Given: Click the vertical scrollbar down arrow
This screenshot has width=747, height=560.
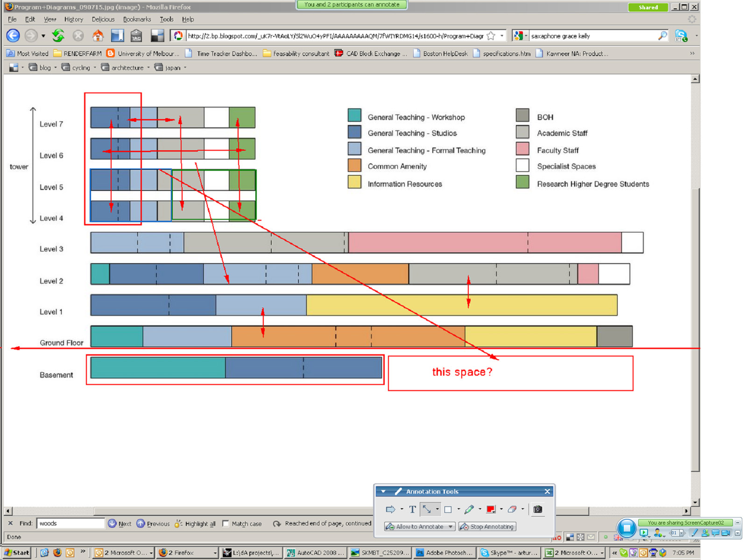Looking at the screenshot, I should [695, 503].
